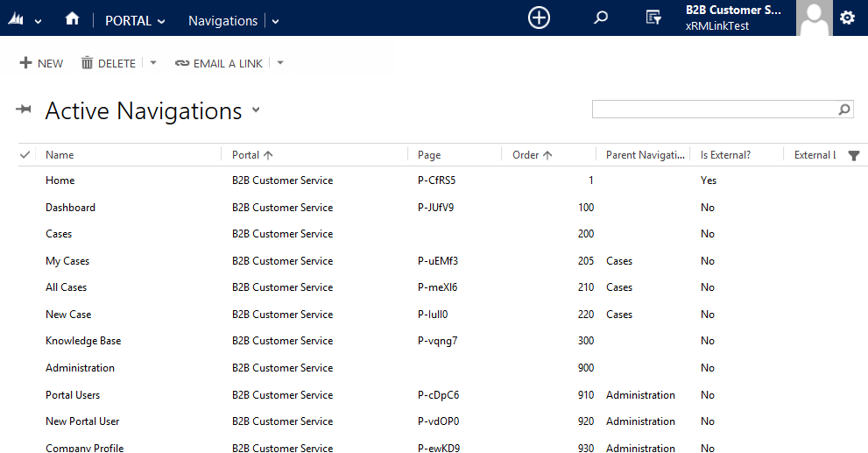Open the Dashboard navigation record

pyautogui.click(x=70, y=207)
